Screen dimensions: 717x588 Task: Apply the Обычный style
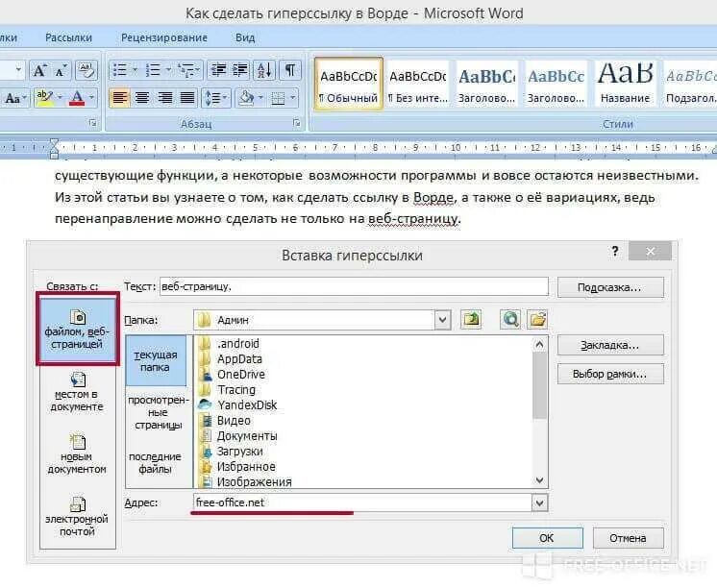(x=349, y=84)
